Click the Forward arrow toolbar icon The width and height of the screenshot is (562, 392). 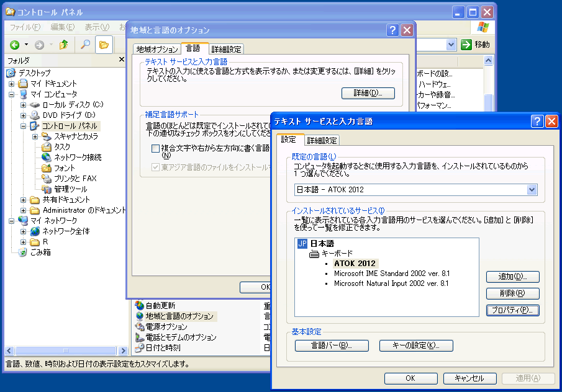tap(39, 45)
